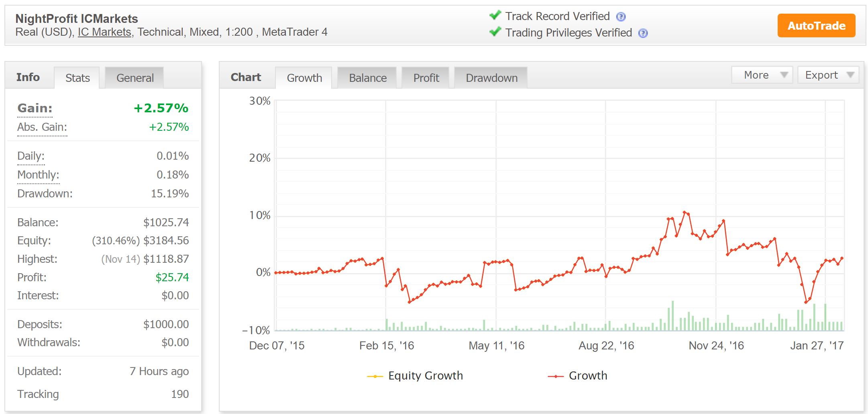Switch to the Stats tab
This screenshot has height=414, width=868.
[77, 78]
